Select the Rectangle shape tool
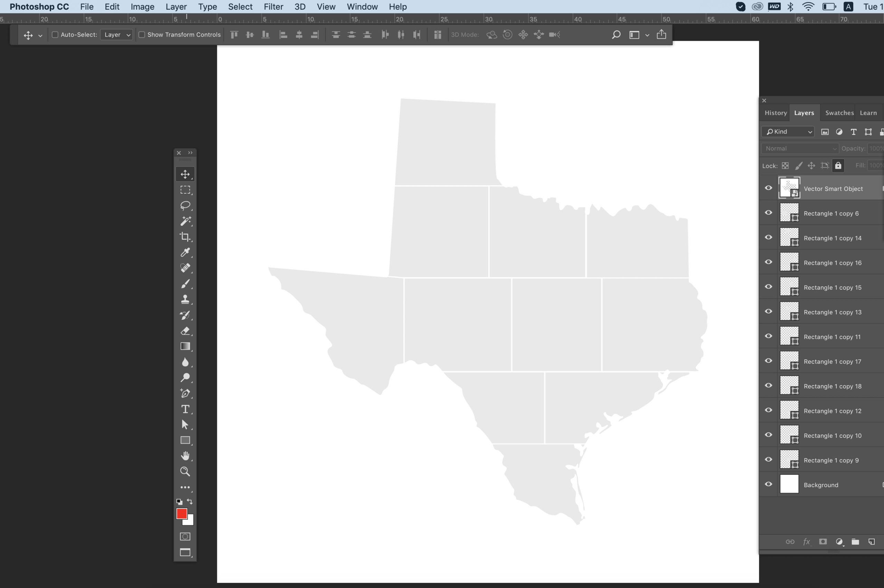This screenshot has width=884, height=588. [185, 440]
